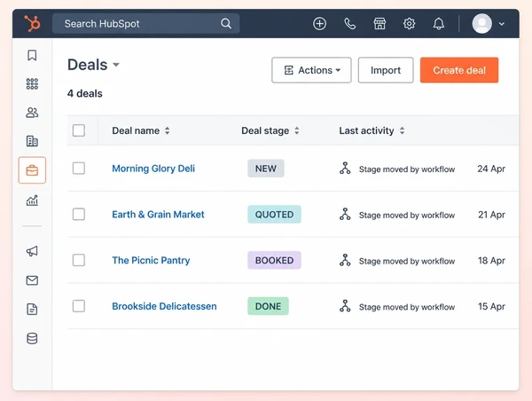
Task: Expand the Deals view dropdown
Action: click(116, 65)
